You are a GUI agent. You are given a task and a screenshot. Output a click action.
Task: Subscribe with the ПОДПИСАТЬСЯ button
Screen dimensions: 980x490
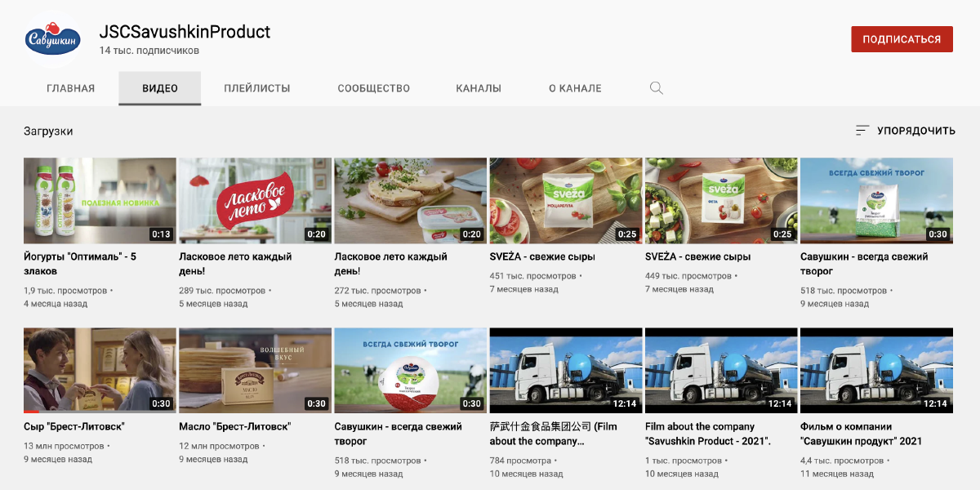[902, 39]
